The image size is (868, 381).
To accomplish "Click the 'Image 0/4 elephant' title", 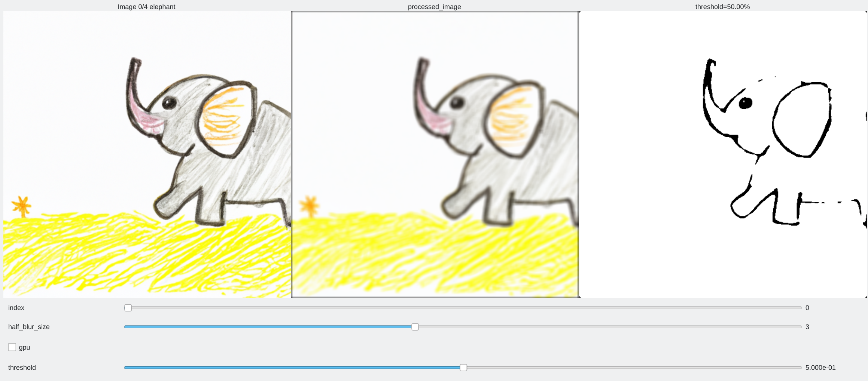I will point(146,7).
